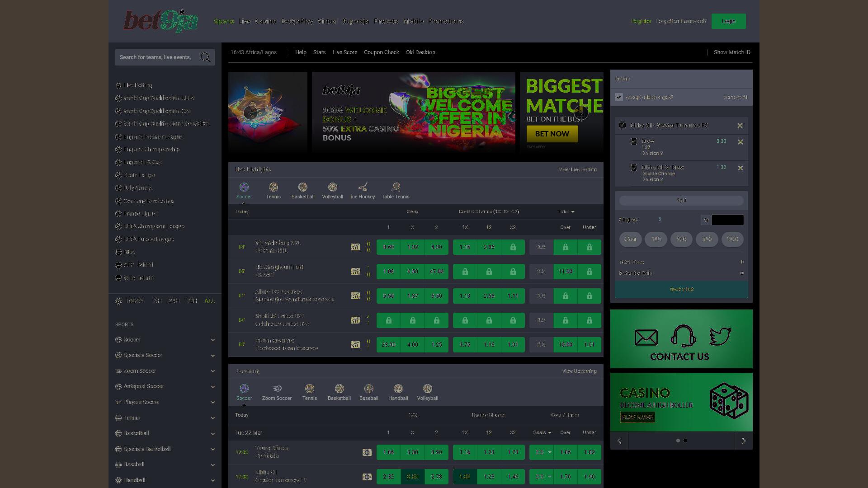This screenshot has height=488, width=868.
Task: Toggle Accept odds changes checkbox
Action: (619, 97)
